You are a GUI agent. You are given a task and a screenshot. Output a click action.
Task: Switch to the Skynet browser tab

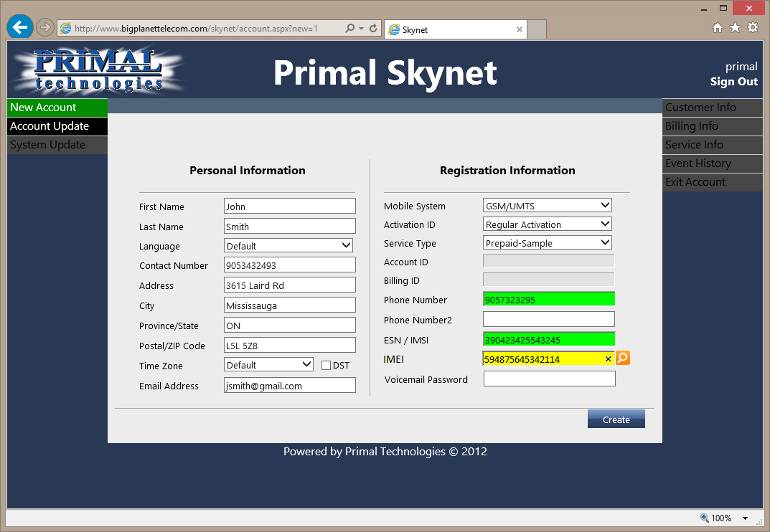[455, 29]
